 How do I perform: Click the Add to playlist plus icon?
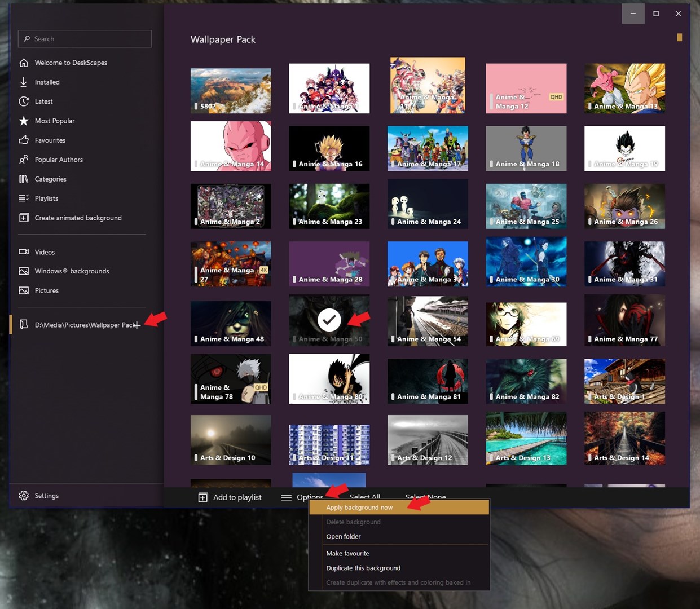pos(203,497)
